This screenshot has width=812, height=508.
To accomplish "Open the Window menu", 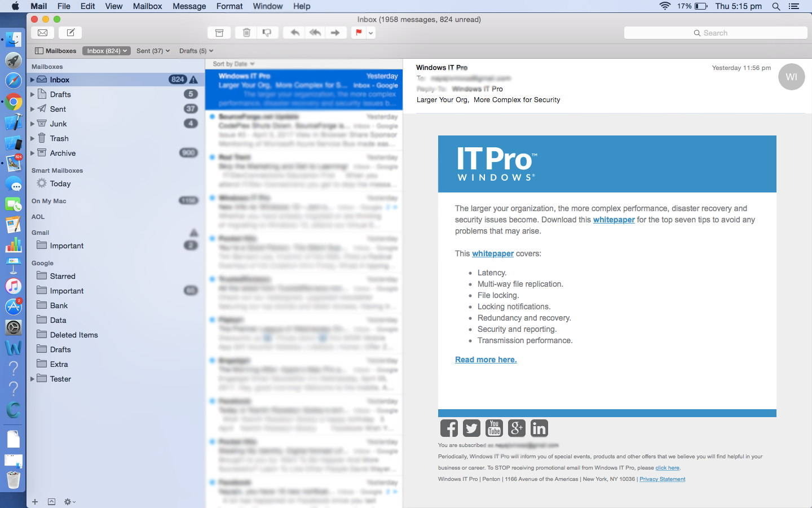I will tap(268, 6).
